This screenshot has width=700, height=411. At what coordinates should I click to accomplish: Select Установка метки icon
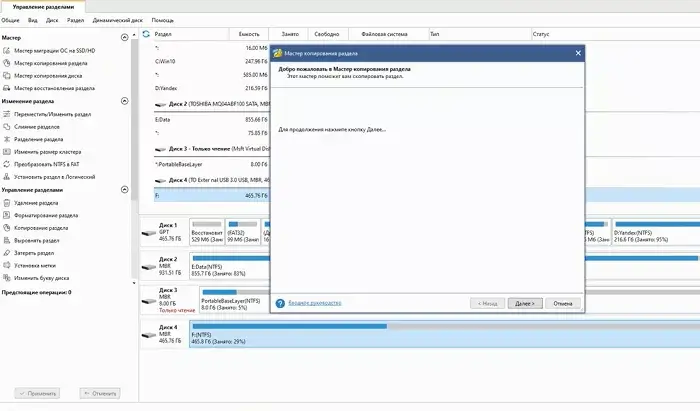coord(7,266)
